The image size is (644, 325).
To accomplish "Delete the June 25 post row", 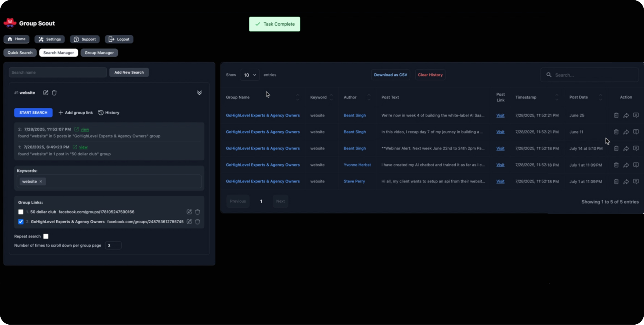I will coord(616,115).
